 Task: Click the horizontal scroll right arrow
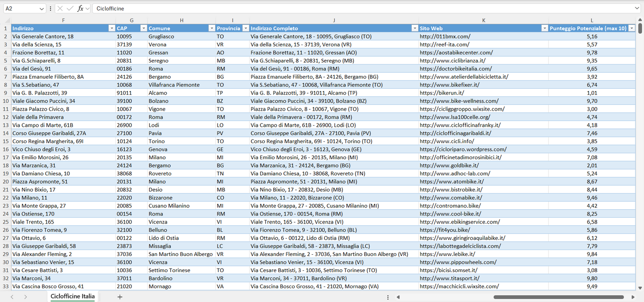[633, 297]
